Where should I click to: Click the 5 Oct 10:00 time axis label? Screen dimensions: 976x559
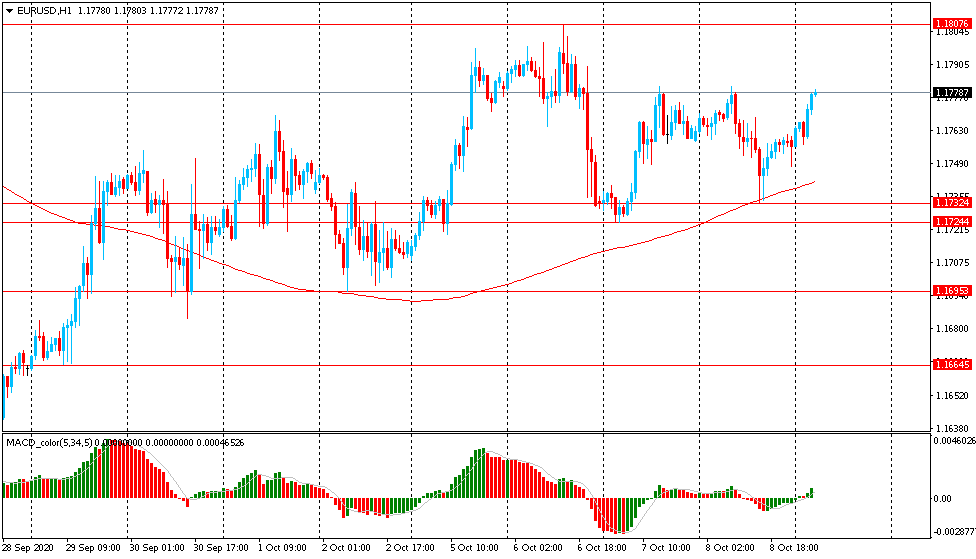point(474,548)
